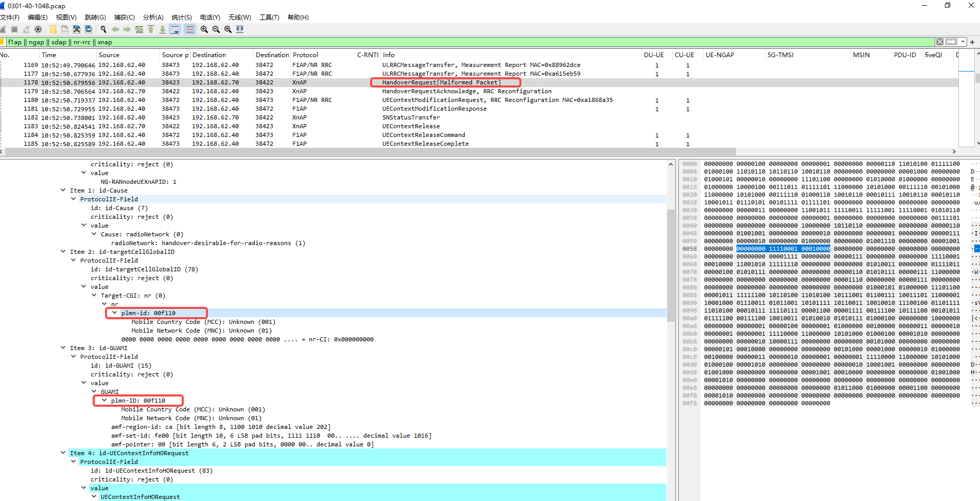Reset text to normal size icon
Screen dimensions: 980x501
(228, 29)
